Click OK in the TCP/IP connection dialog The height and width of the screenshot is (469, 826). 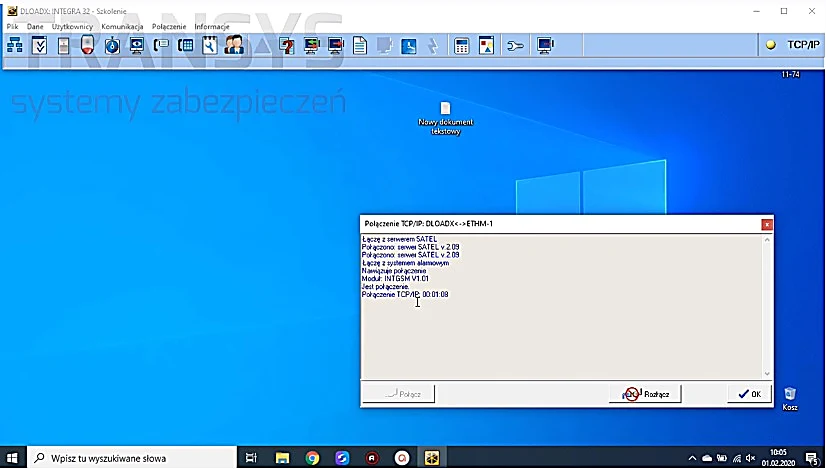(x=750, y=394)
